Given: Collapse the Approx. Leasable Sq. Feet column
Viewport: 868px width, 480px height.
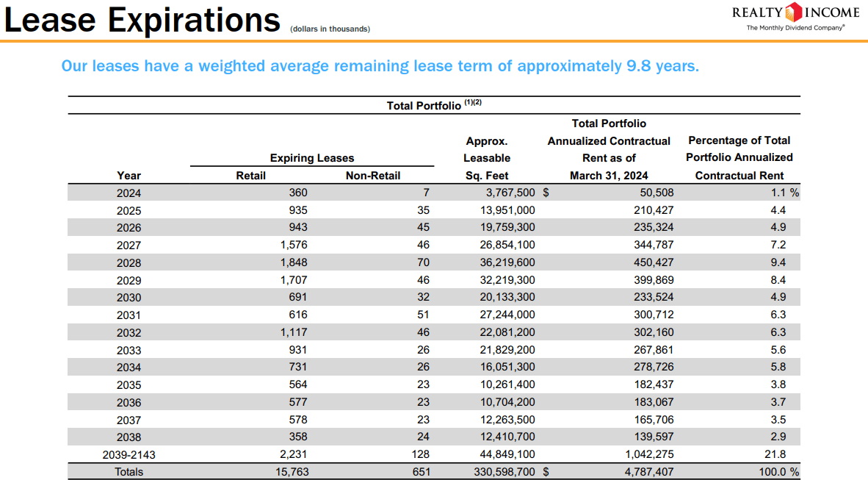Looking at the screenshot, I should 487,157.
